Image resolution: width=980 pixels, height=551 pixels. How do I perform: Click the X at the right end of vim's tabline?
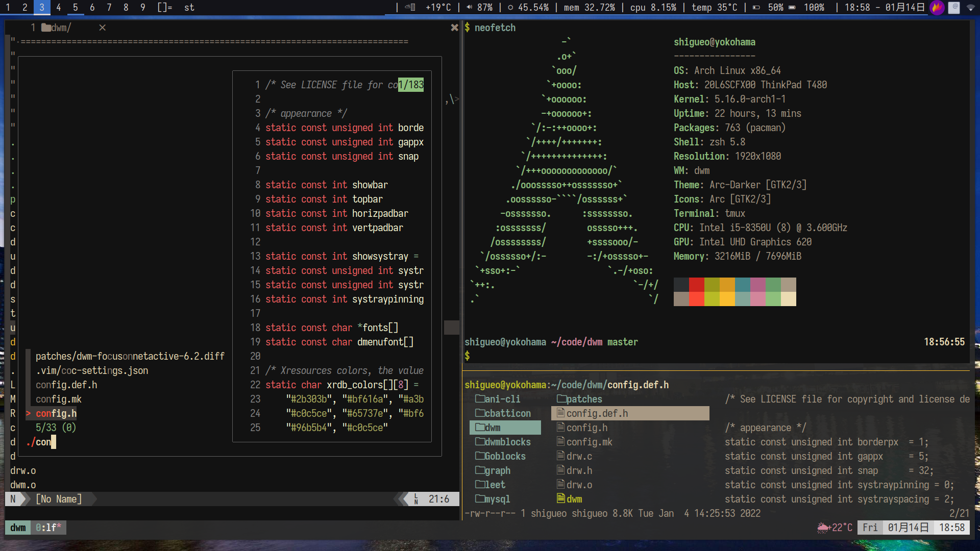click(x=454, y=28)
